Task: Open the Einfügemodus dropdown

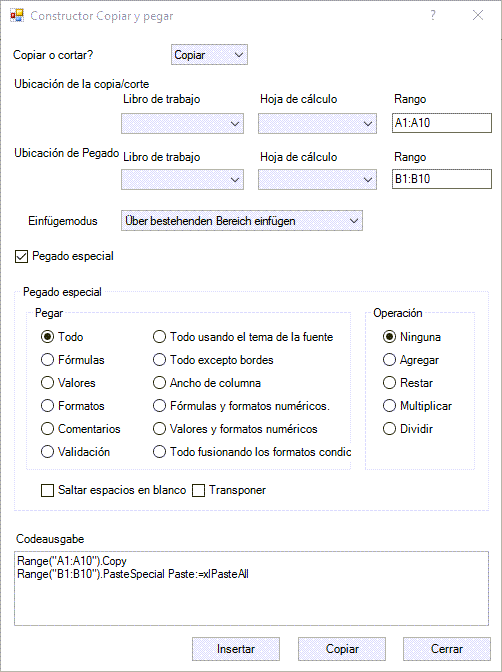Action: coord(242,221)
